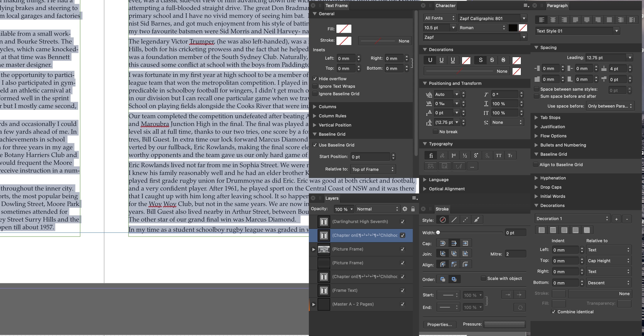Click the font size 10.5 pt field
This screenshot has height=336, width=644.
[437, 28]
